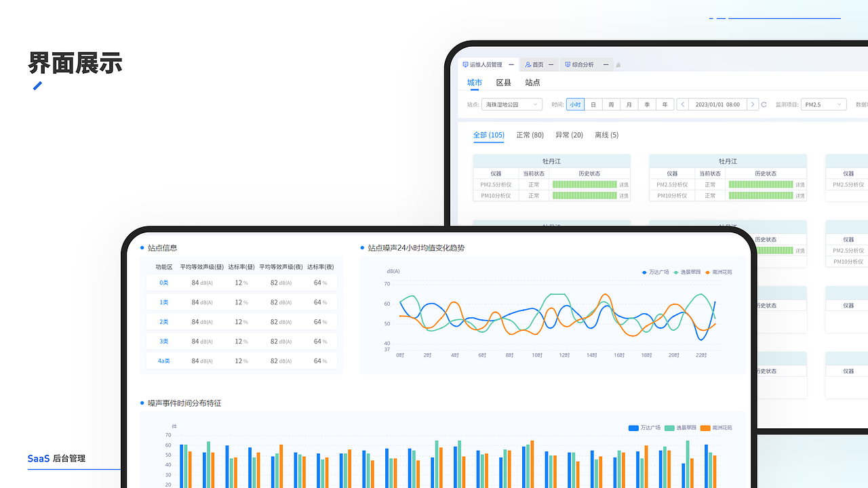Select the 周 time granularity

[x=611, y=104]
